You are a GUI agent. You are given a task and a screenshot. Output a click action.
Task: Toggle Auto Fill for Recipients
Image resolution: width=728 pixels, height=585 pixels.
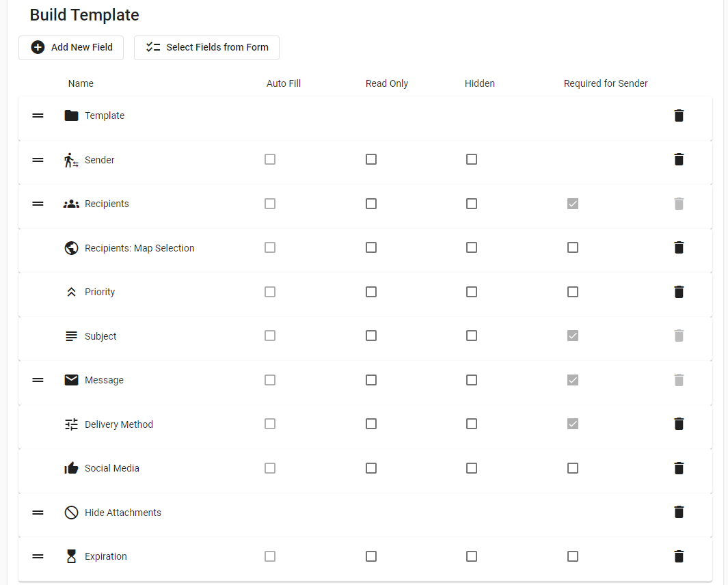click(x=270, y=204)
